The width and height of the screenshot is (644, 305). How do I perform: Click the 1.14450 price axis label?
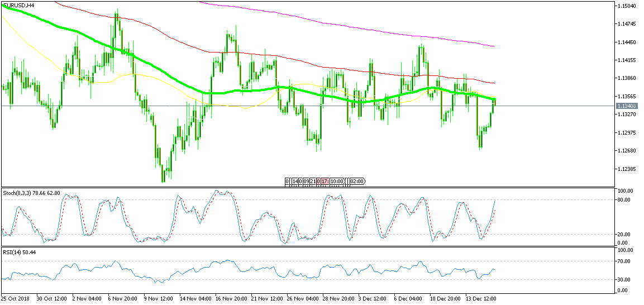(626, 42)
